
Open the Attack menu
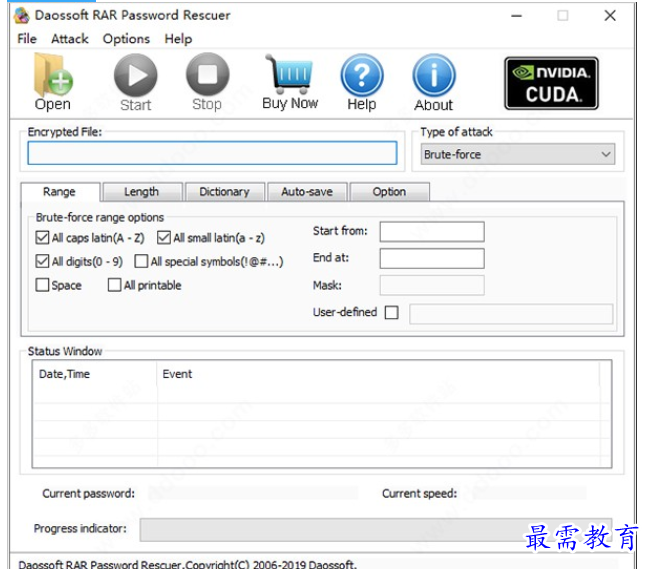(x=70, y=39)
